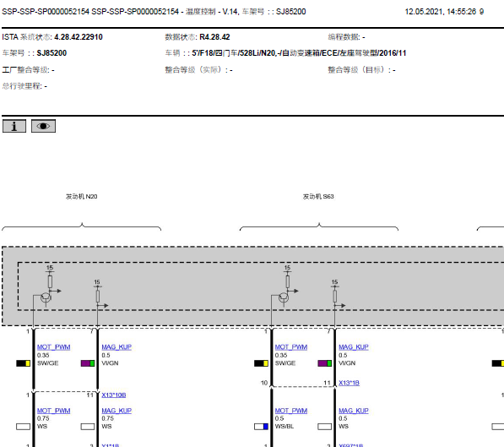Click white swatch beside S63 MAG_KUP 0.5 WS
This screenshot has width=504, height=447.
(325, 427)
